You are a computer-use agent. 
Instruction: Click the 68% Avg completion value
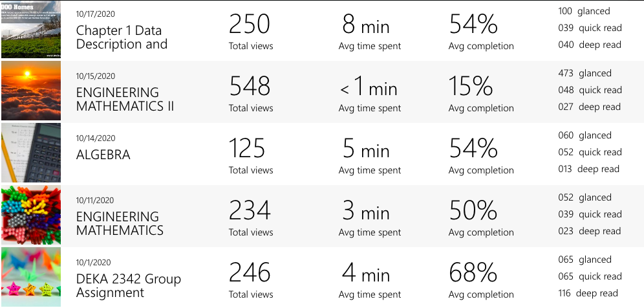click(x=473, y=274)
